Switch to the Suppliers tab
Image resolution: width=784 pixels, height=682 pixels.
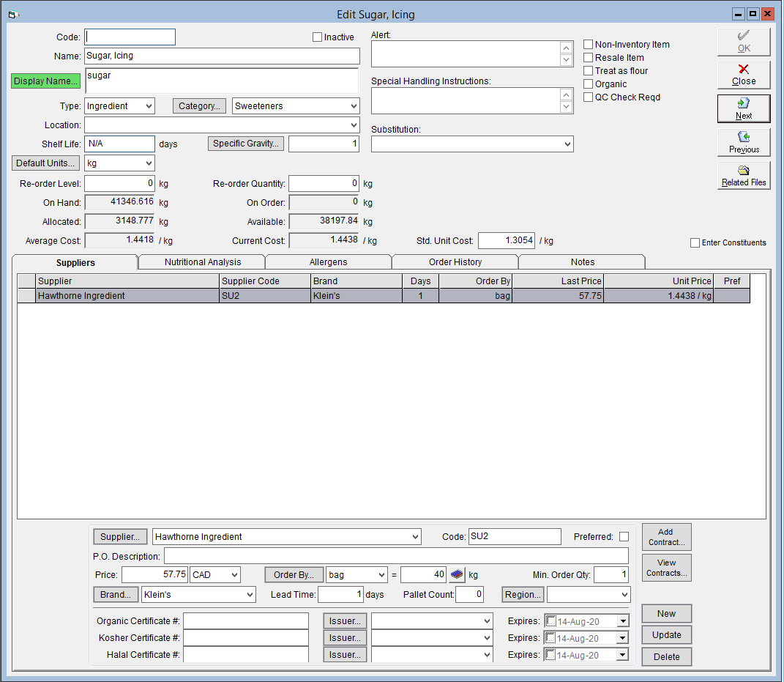pyautogui.click(x=75, y=263)
